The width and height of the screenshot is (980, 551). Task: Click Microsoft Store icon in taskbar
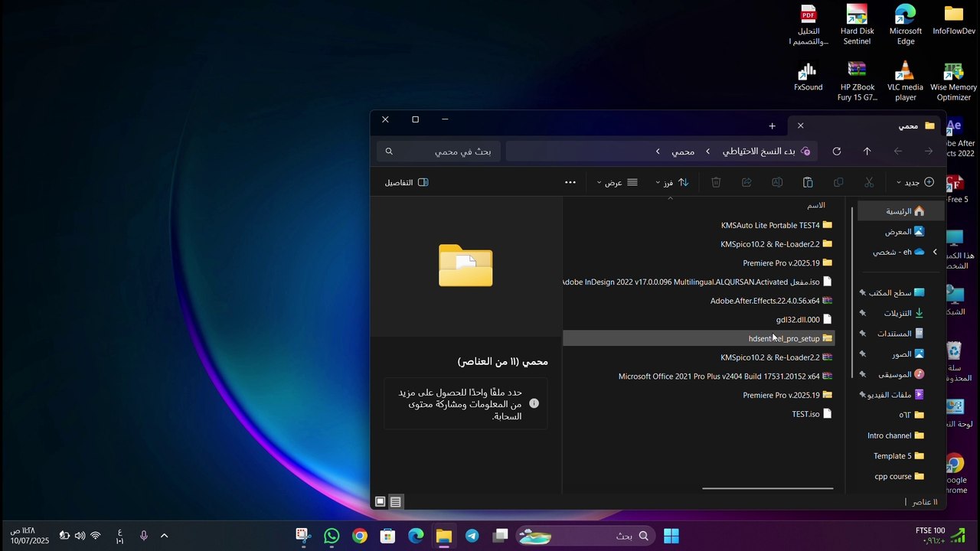tap(388, 536)
